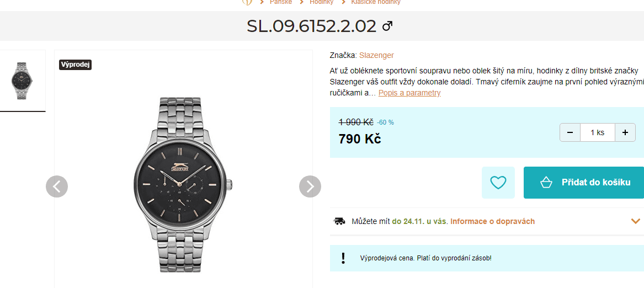The height and width of the screenshot is (288, 644).
Task: Open the Hodinky breadcrumb category
Action: (321, 2)
